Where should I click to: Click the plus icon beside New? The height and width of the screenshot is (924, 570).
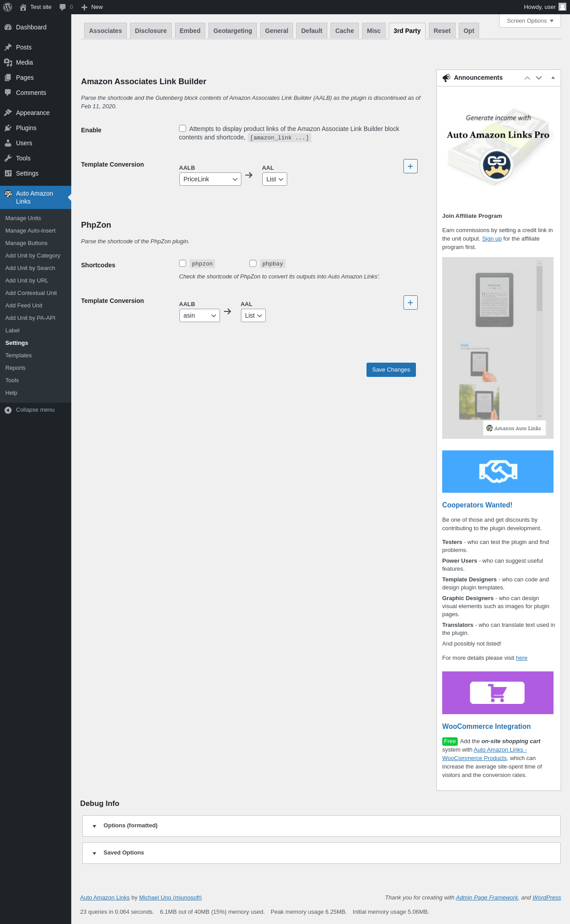click(x=84, y=7)
